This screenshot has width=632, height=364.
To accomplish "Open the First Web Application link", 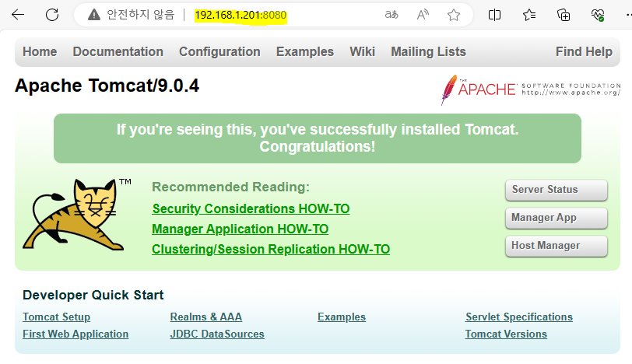I will pyautogui.click(x=75, y=334).
